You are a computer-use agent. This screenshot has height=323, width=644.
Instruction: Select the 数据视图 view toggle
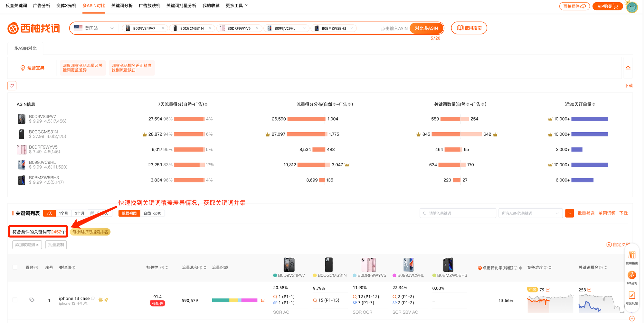point(129,213)
